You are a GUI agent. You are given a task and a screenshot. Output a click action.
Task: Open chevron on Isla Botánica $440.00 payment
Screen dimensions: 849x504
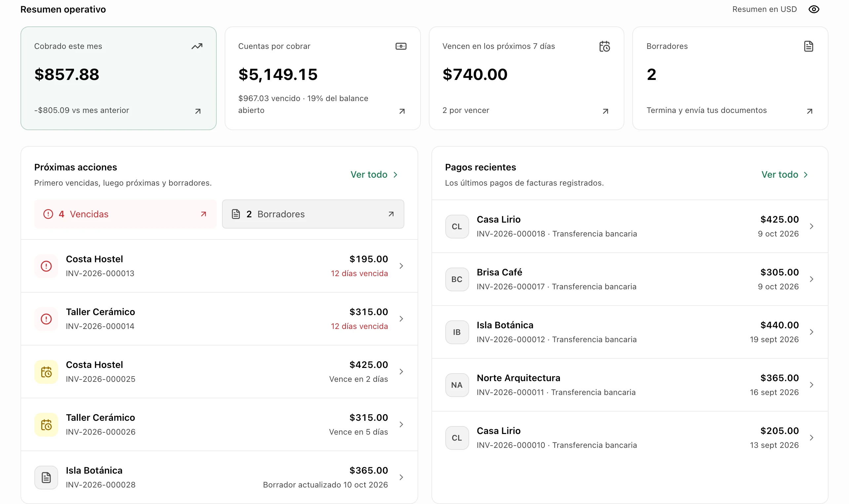click(812, 332)
